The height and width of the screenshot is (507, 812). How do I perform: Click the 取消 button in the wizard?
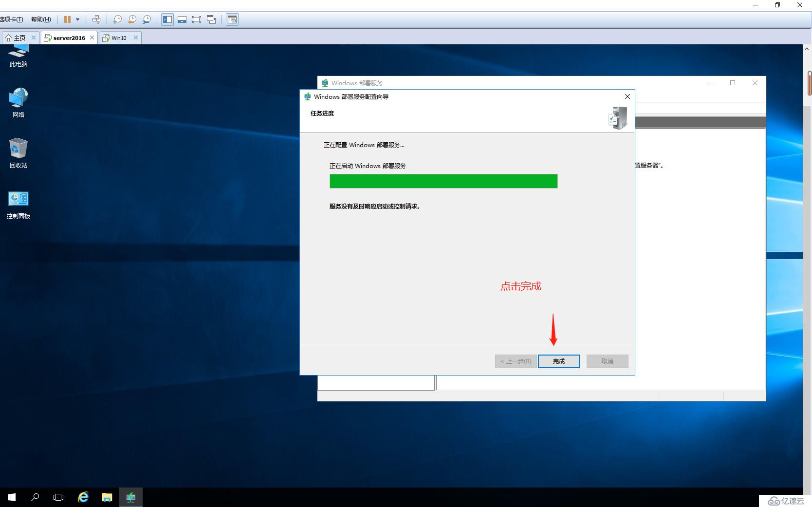[x=608, y=361]
